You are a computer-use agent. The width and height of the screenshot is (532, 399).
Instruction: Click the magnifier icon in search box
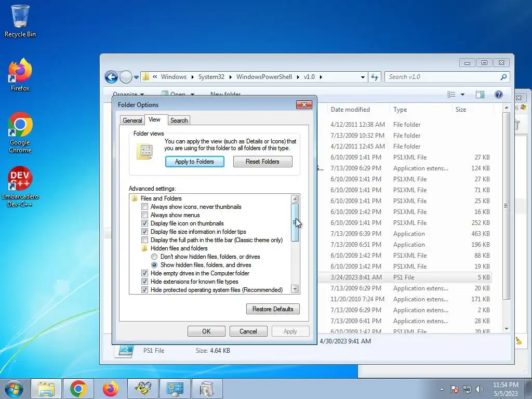coord(503,77)
